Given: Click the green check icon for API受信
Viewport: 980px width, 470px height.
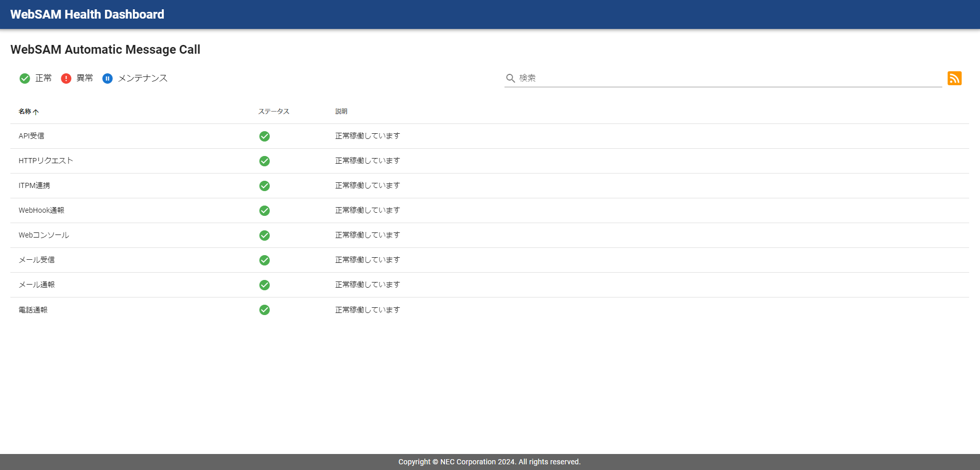Looking at the screenshot, I should [265, 136].
